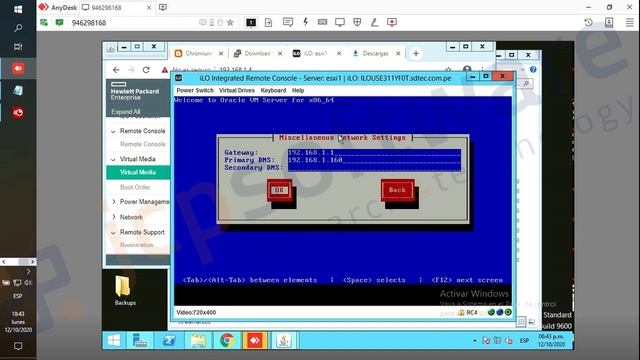Open Boot Order in HPE sidebar
This screenshot has width=640, height=360.
coord(135,187)
